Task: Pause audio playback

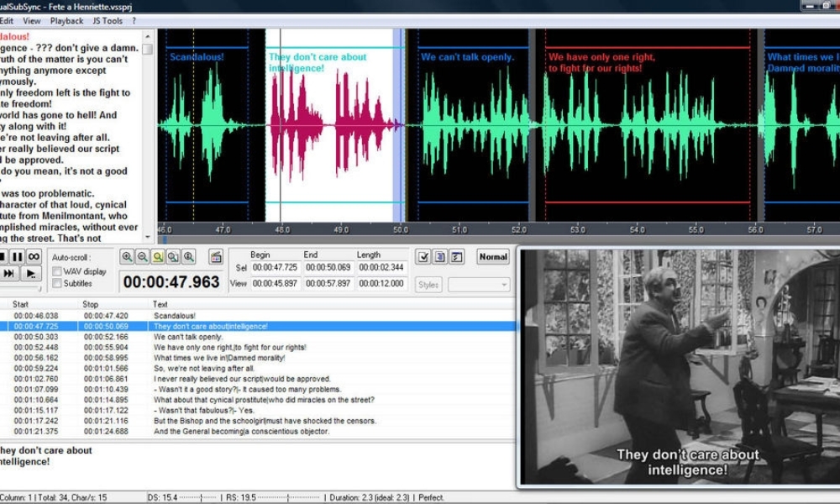Action: pyautogui.click(x=17, y=256)
